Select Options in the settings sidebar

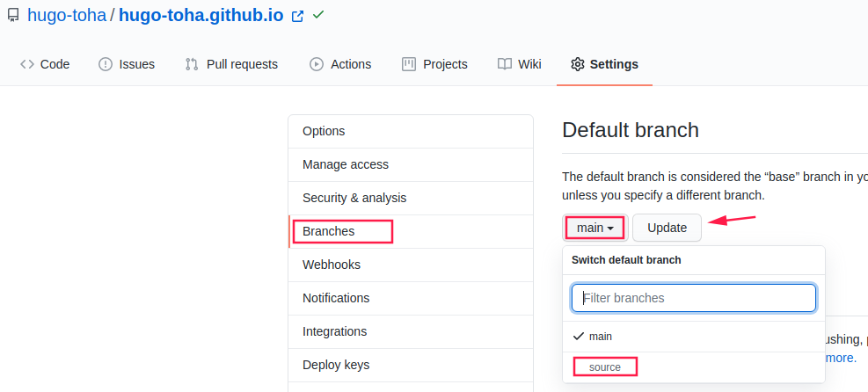coord(411,132)
